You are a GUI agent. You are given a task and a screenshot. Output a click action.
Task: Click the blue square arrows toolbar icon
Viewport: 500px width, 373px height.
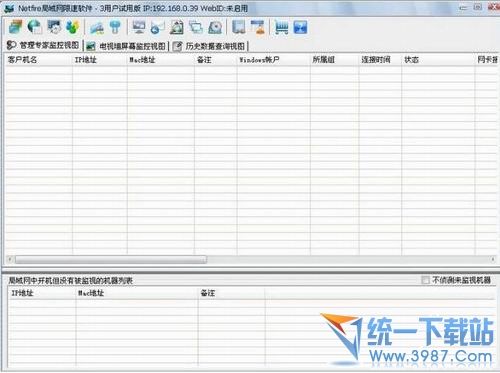click(300, 27)
